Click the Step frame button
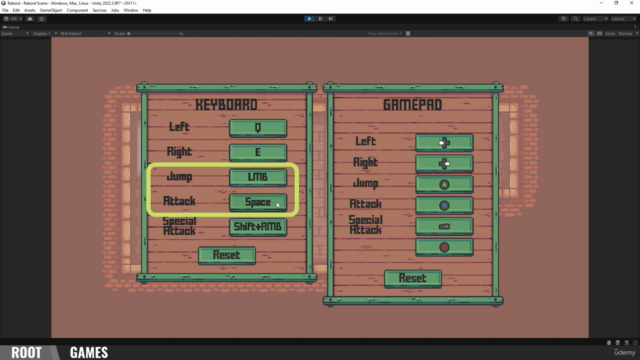 pos(331,19)
